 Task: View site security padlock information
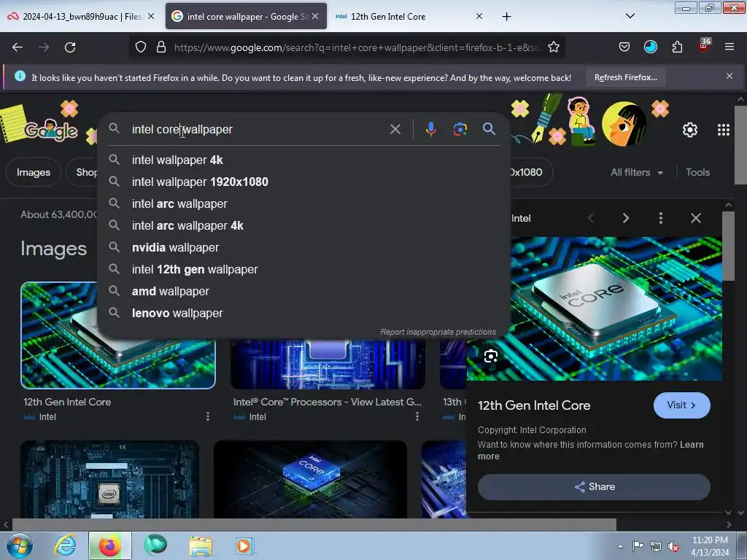161,47
